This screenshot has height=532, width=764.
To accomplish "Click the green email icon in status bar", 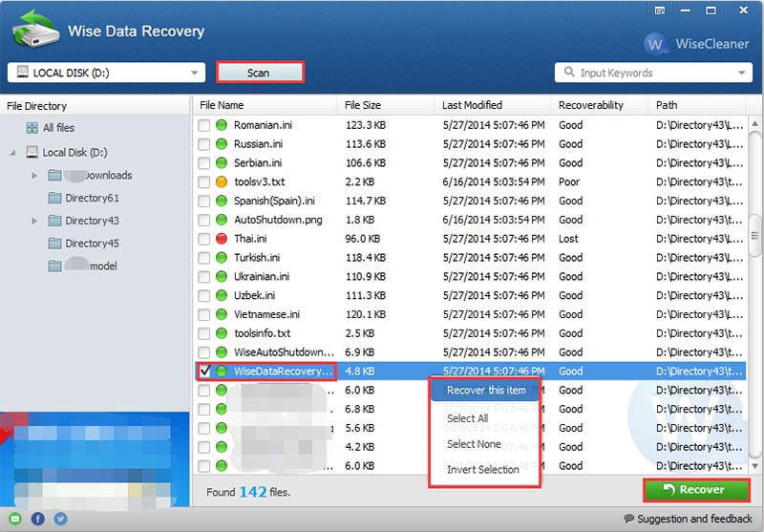I will [x=15, y=519].
